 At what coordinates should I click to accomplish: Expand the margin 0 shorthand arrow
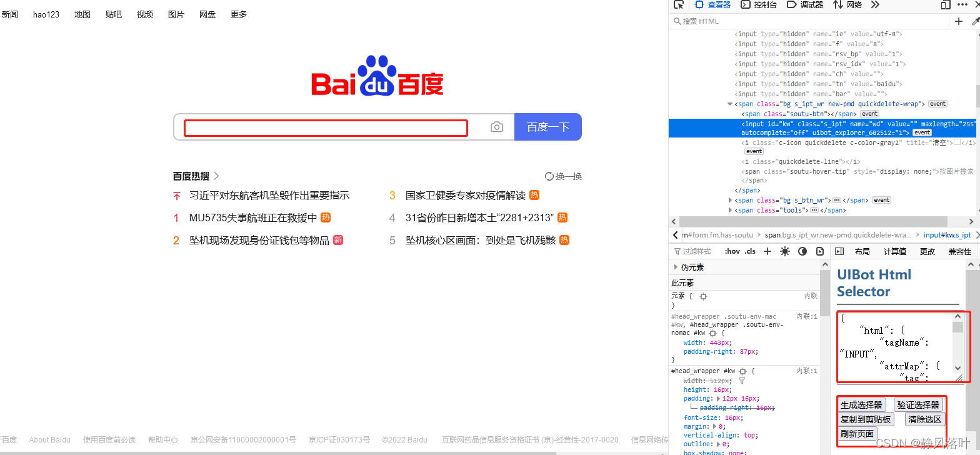pyautogui.click(x=716, y=426)
